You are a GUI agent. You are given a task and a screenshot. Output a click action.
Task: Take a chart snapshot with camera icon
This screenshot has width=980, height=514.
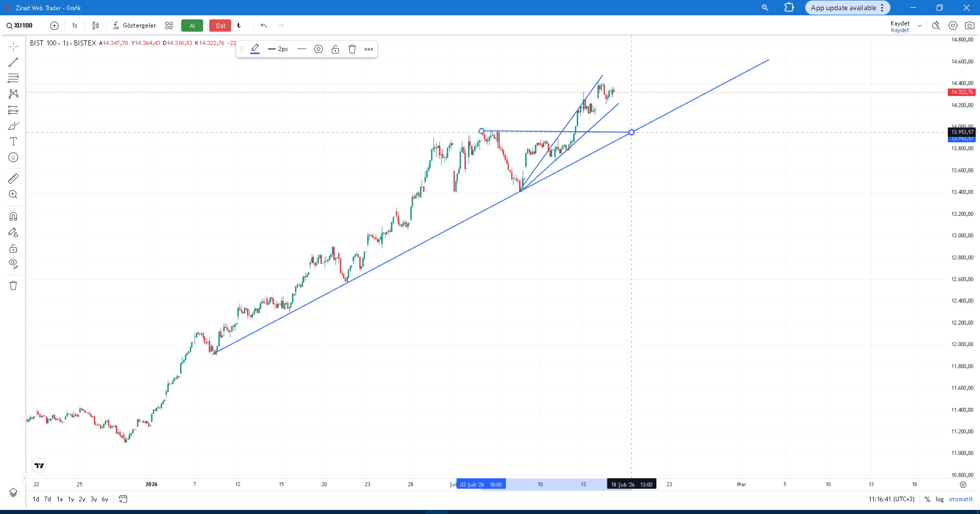click(969, 26)
